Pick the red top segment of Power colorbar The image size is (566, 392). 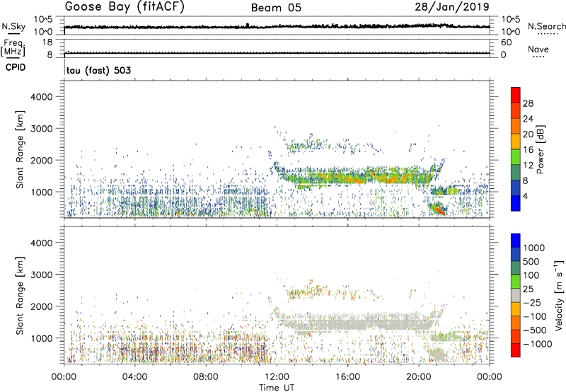point(516,95)
